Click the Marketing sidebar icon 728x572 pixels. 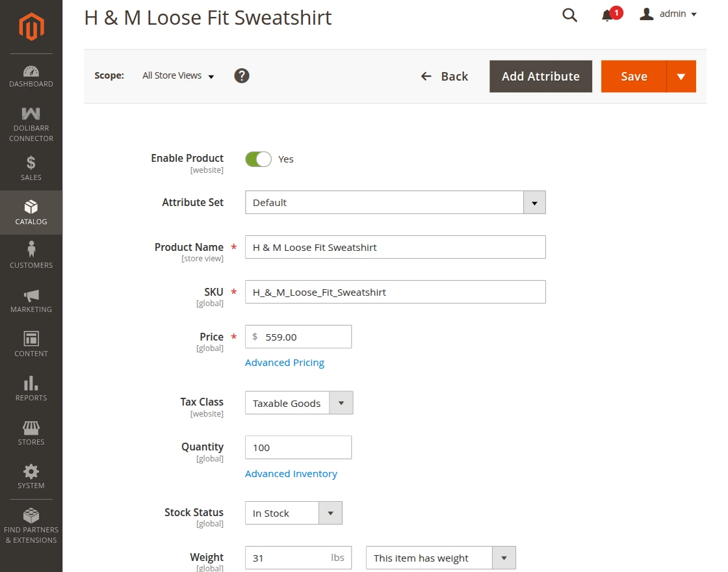click(x=31, y=299)
